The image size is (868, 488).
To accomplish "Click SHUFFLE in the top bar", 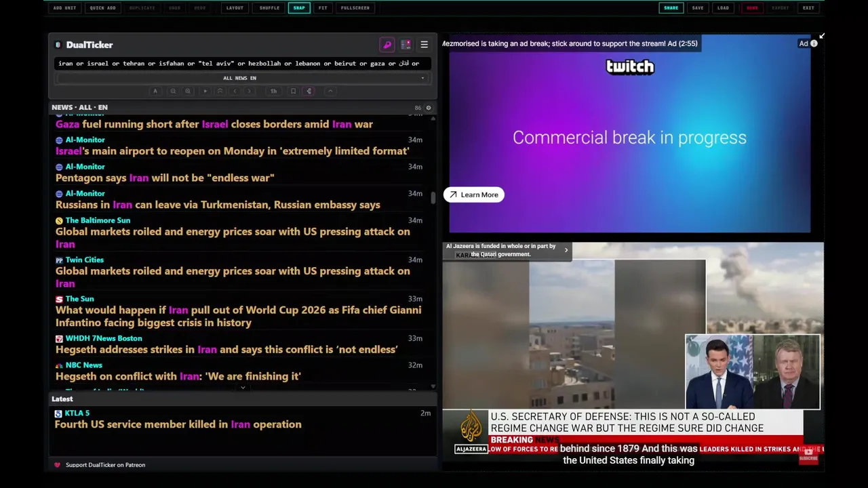I will 269,8.
